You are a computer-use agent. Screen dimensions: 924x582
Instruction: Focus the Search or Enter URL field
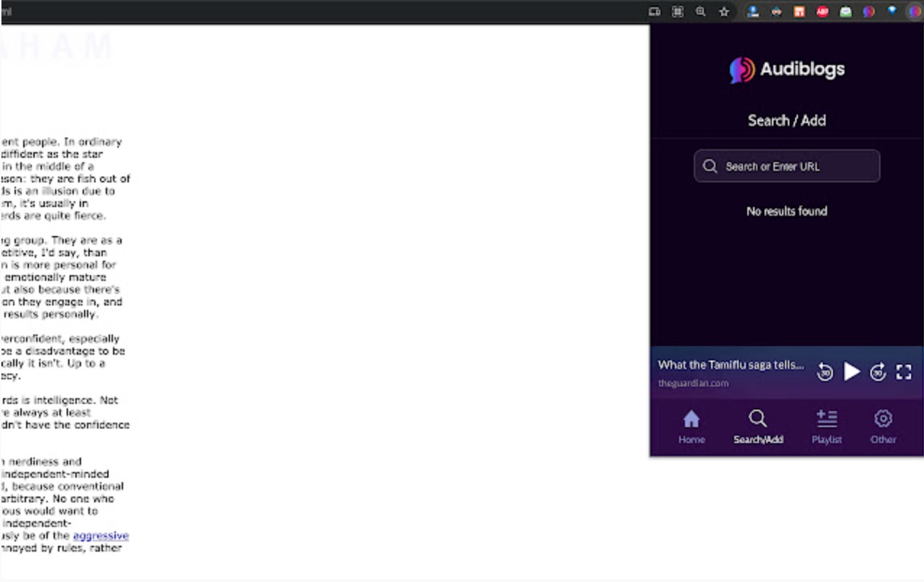(x=786, y=166)
